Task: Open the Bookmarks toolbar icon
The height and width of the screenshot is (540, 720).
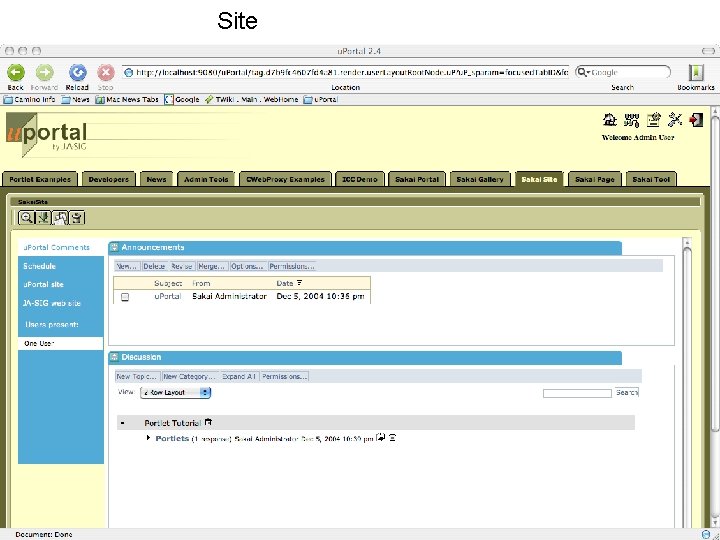Action: click(x=696, y=73)
